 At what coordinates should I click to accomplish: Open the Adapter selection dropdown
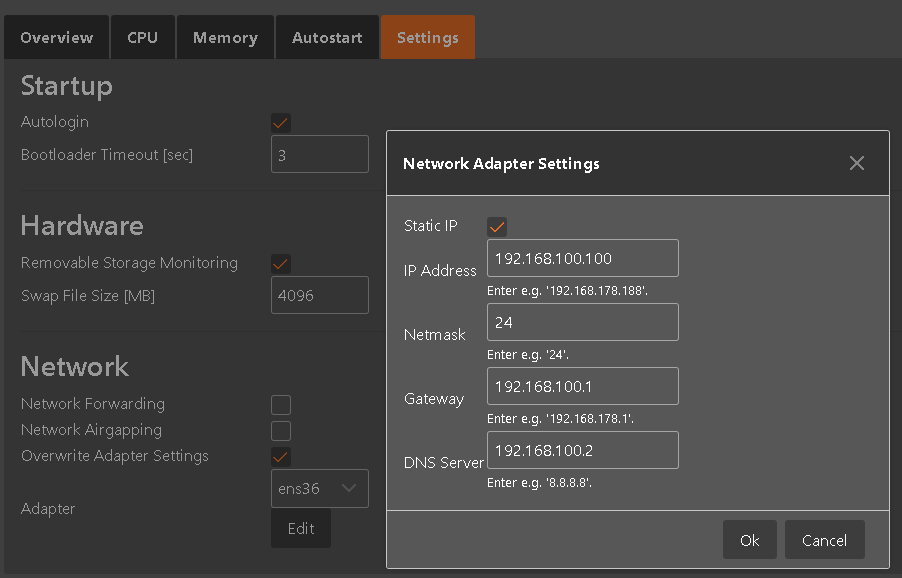point(319,488)
